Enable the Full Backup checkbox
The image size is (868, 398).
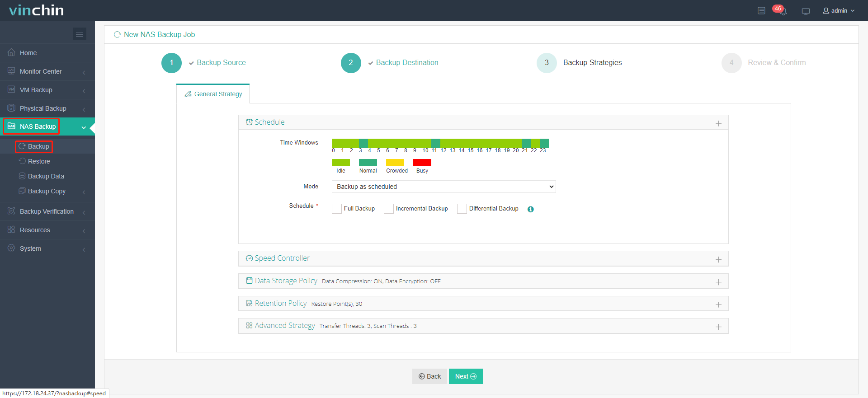point(337,209)
